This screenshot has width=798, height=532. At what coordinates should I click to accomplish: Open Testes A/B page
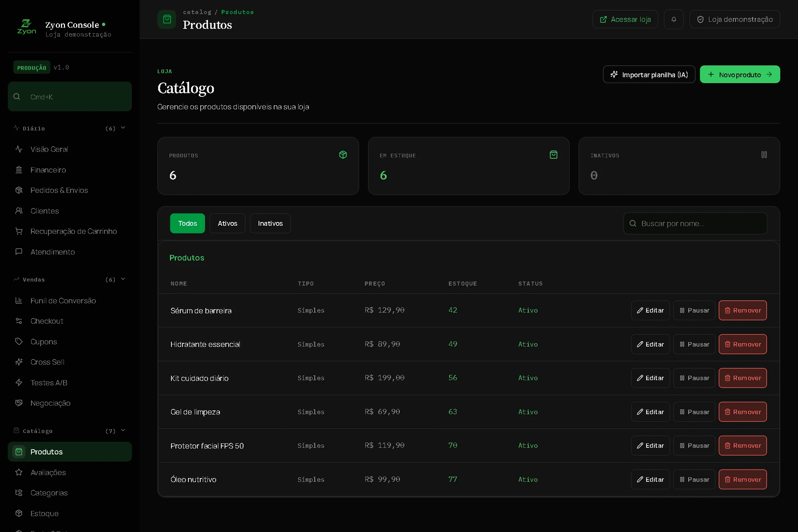coord(70,383)
